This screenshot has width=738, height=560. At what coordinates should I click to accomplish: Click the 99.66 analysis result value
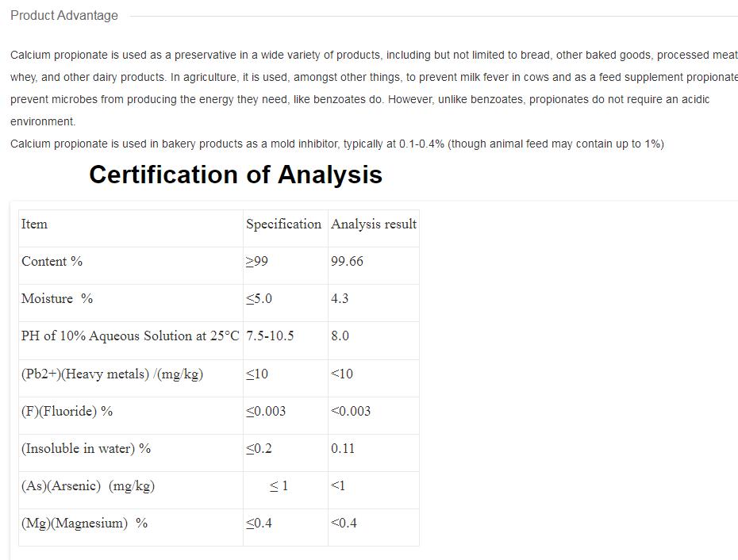(x=348, y=262)
